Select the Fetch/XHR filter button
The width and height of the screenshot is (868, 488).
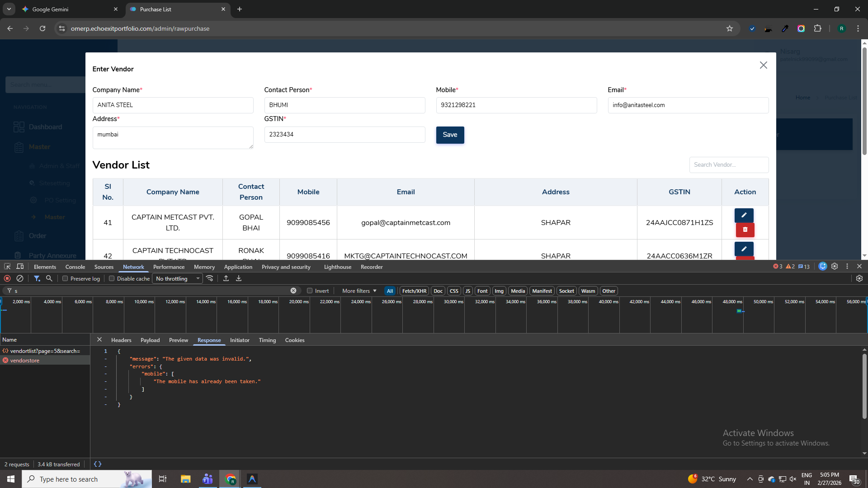414,291
